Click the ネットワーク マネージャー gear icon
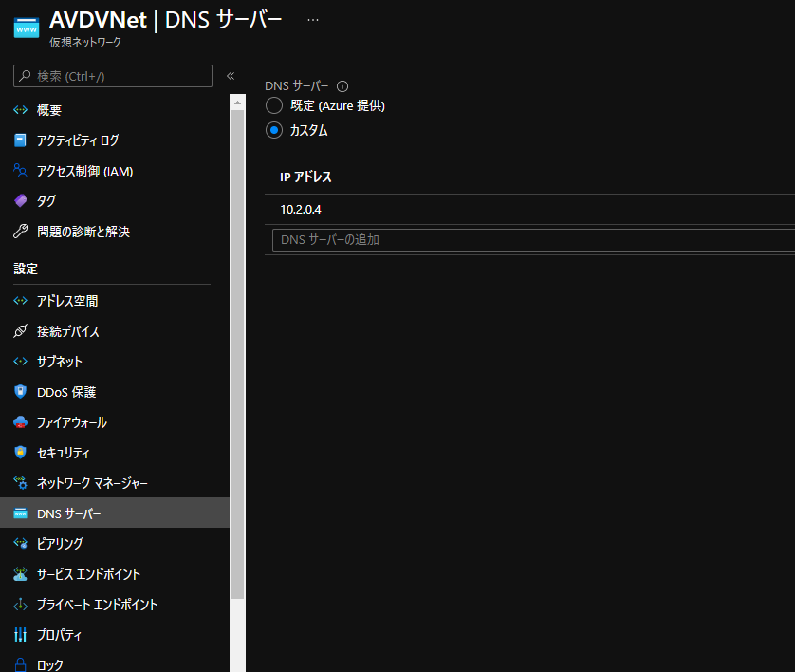This screenshot has height=672, width=795. tap(20, 482)
